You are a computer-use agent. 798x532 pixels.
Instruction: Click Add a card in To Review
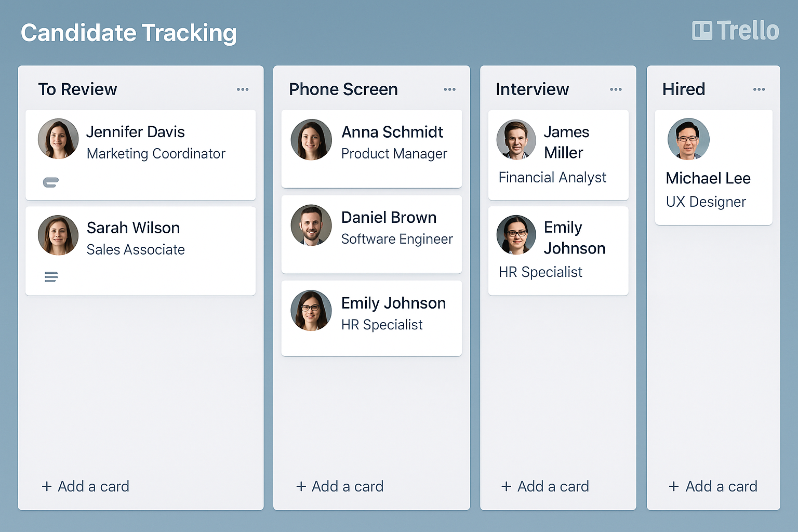pyautogui.click(x=86, y=486)
